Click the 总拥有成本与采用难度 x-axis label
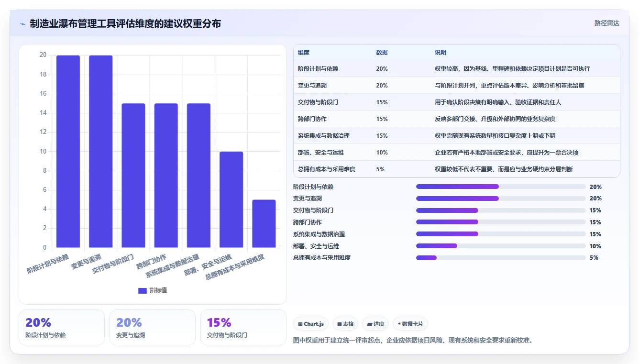Image resolution: width=639 pixels, height=364 pixels. pyautogui.click(x=235, y=267)
